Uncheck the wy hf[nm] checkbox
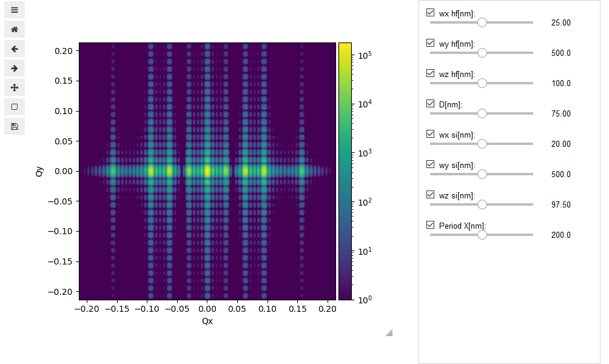This screenshot has width=609, height=364. [x=430, y=42]
